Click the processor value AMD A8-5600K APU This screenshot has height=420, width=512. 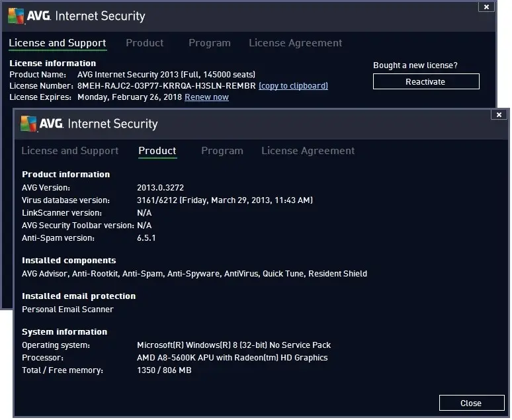click(232, 358)
